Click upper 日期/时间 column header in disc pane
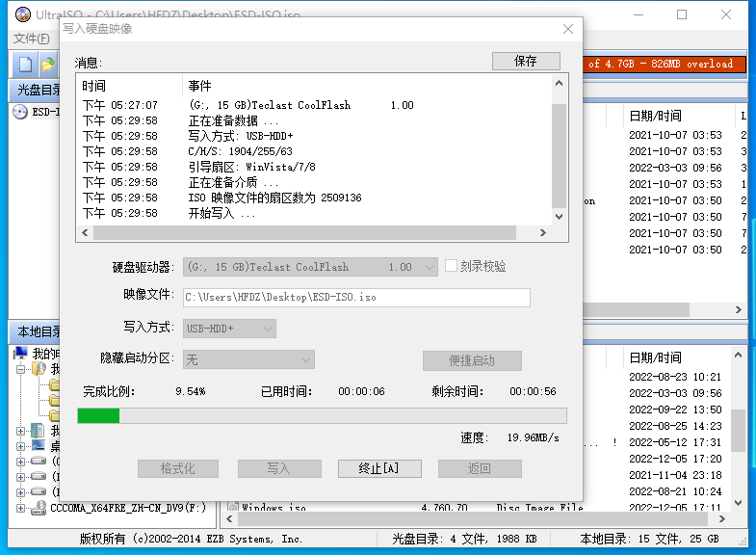 pos(655,116)
